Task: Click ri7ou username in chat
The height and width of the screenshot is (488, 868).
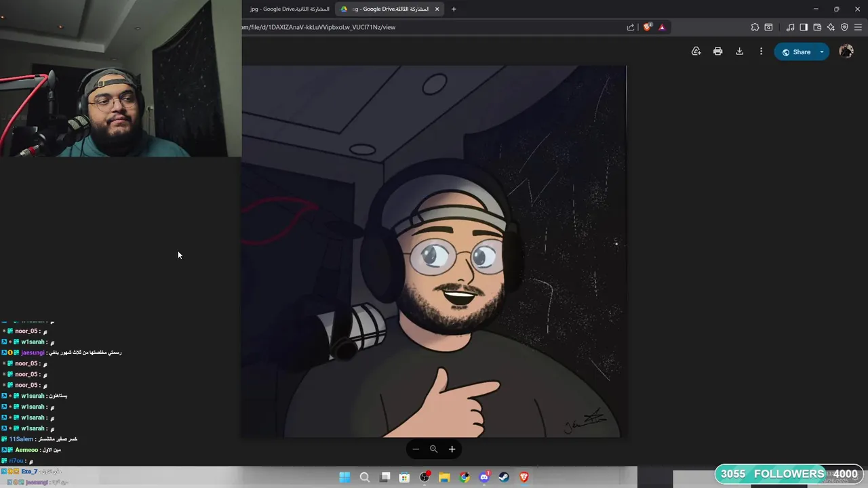Action: [x=16, y=461]
